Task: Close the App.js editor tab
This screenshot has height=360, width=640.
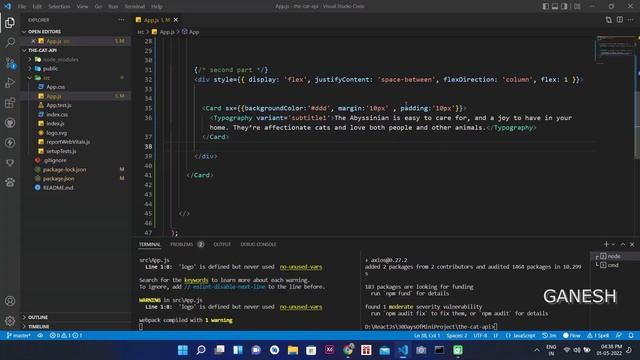Action: pyautogui.click(x=176, y=20)
